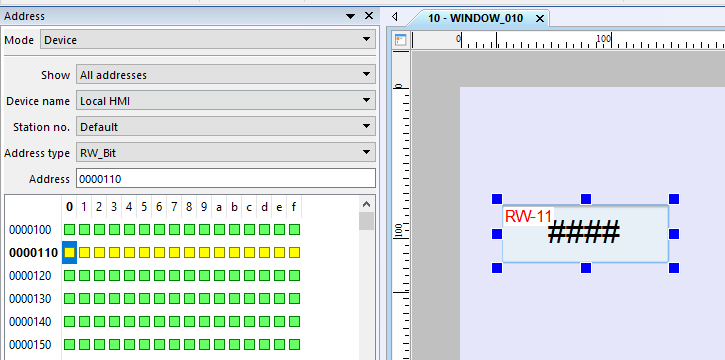Select bit a of address 0000150
This screenshot has height=360, width=725.
(219, 344)
